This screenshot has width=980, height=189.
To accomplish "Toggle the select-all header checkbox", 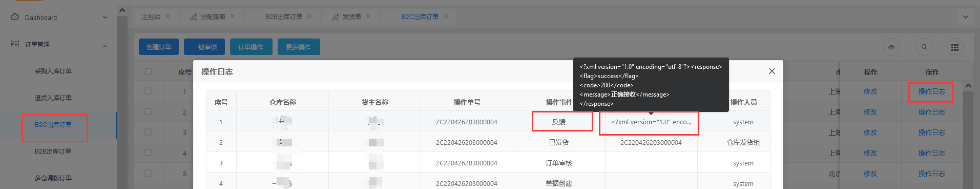I will click(149, 71).
